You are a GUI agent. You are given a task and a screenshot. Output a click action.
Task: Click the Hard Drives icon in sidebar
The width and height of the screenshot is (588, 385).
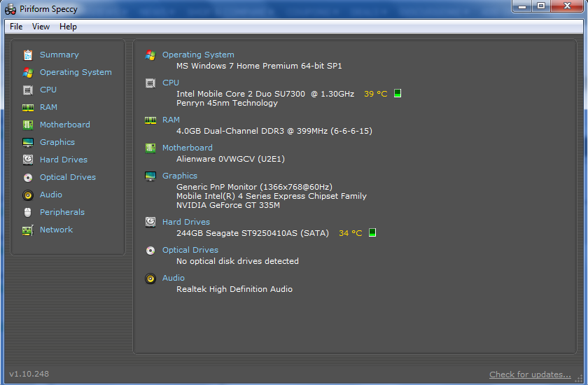coord(28,160)
